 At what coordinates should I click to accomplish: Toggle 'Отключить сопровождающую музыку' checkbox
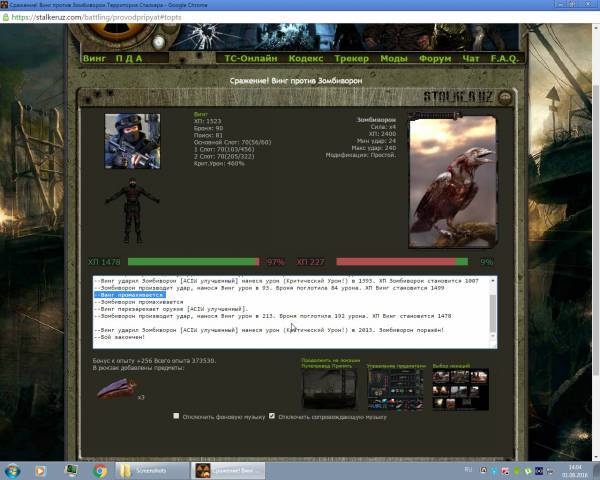click(x=272, y=416)
